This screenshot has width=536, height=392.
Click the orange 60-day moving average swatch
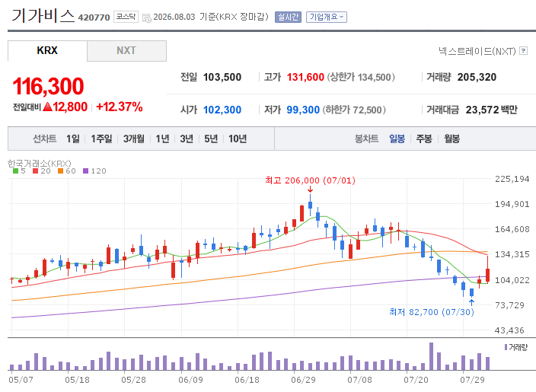pos(60,171)
